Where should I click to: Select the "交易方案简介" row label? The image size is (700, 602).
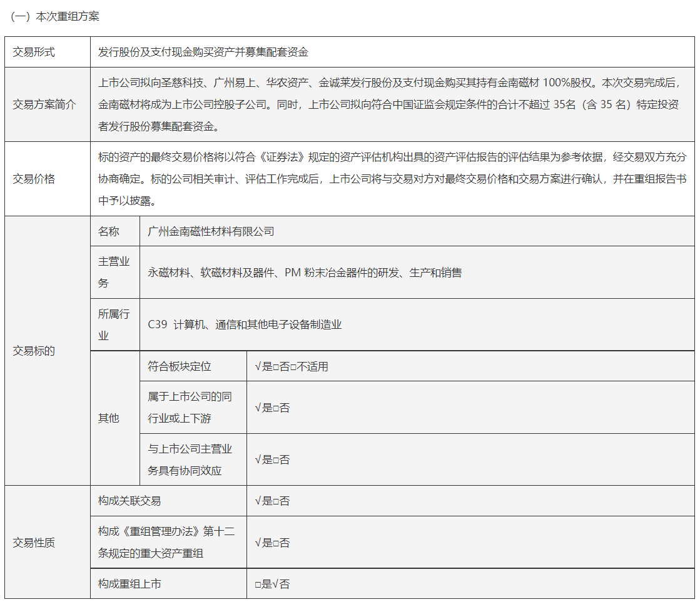tap(44, 104)
